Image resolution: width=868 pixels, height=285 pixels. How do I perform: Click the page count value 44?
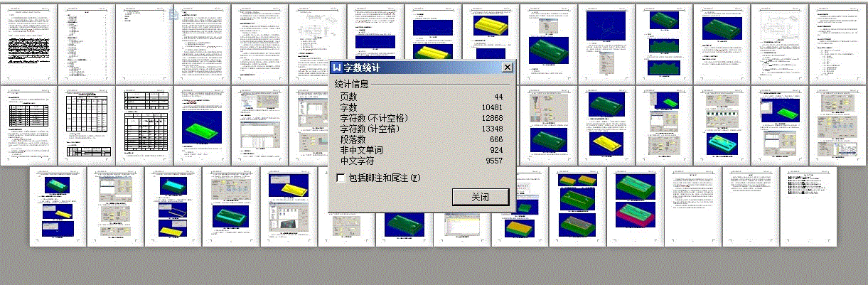click(498, 97)
